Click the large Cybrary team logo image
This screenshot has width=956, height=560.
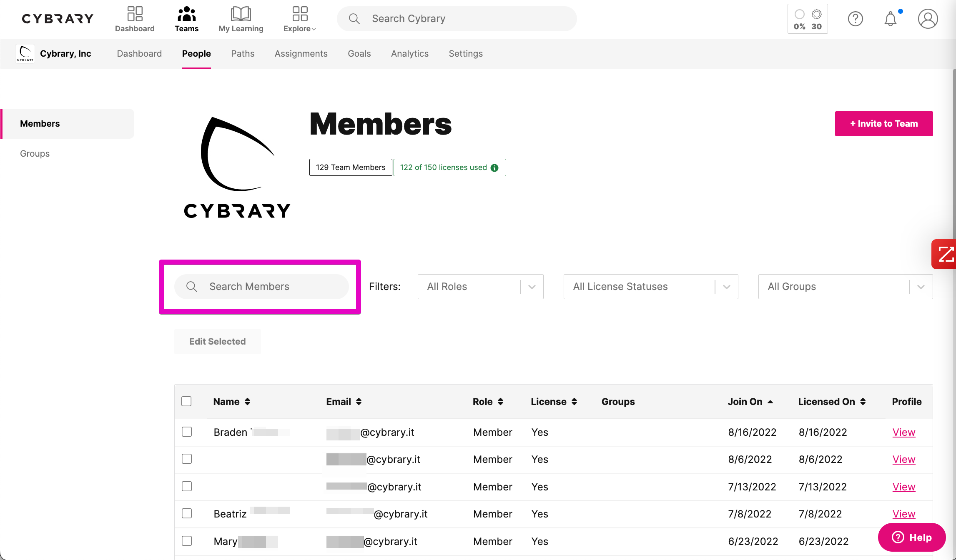point(237,167)
